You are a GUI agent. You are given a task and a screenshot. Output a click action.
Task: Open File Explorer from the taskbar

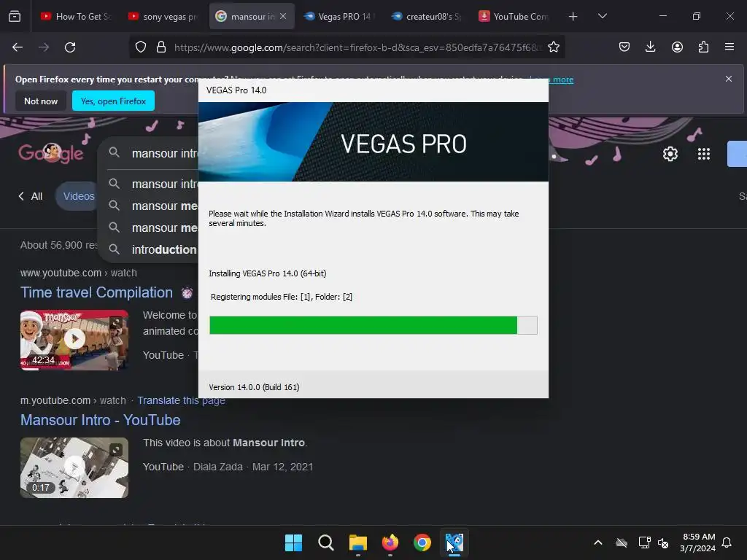(x=357, y=542)
